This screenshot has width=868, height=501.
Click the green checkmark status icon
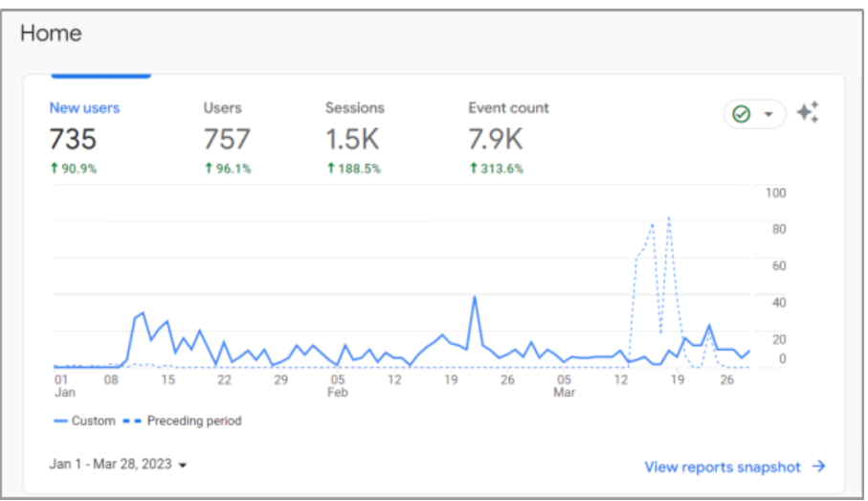coord(742,114)
